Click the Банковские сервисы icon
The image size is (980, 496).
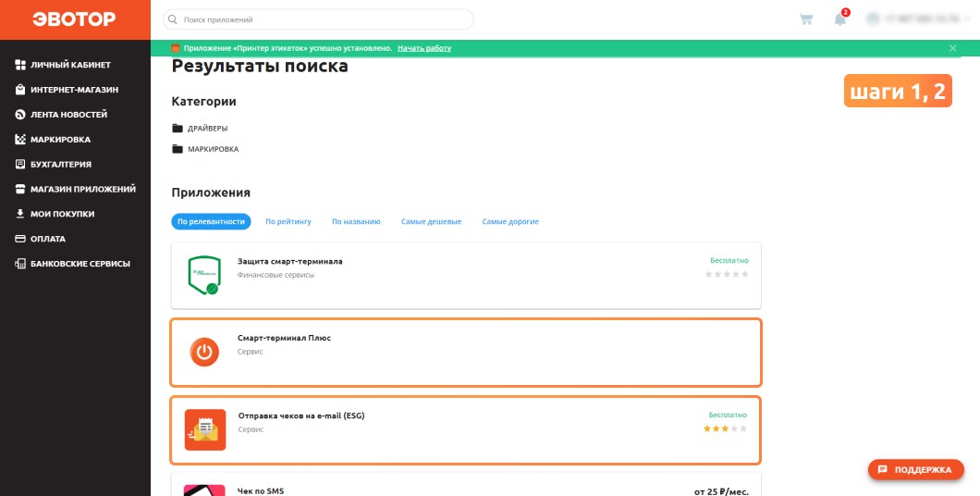(20, 264)
